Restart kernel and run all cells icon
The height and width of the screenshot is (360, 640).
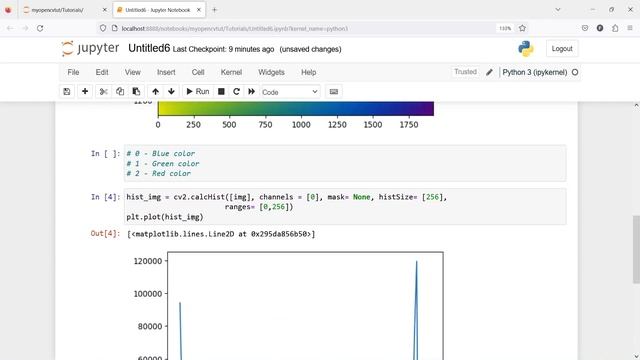(251, 91)
